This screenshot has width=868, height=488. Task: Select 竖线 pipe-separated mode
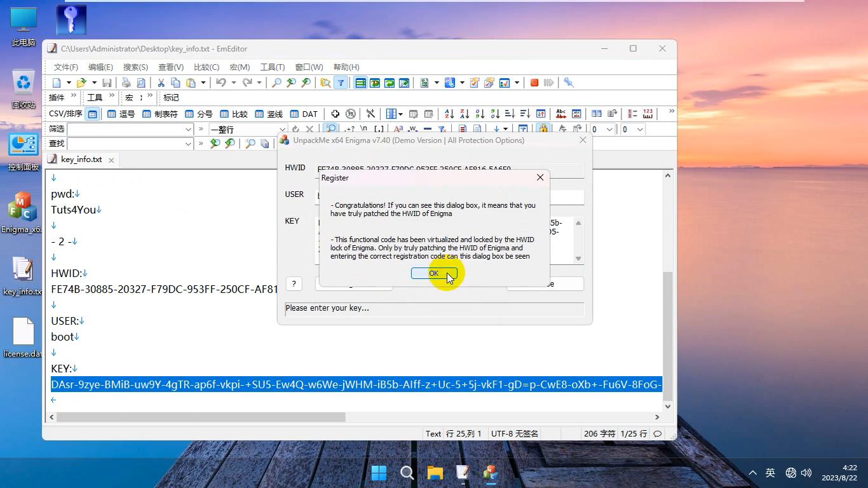point(268,114)
